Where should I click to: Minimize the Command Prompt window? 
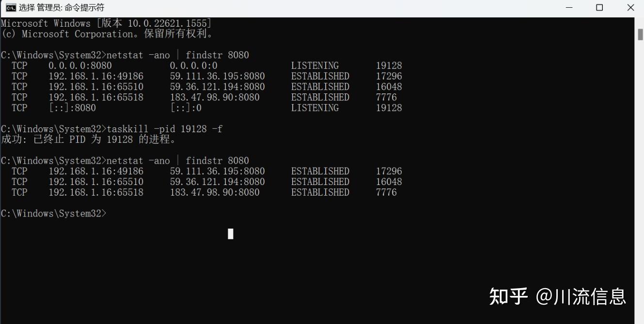click(569, 8)
